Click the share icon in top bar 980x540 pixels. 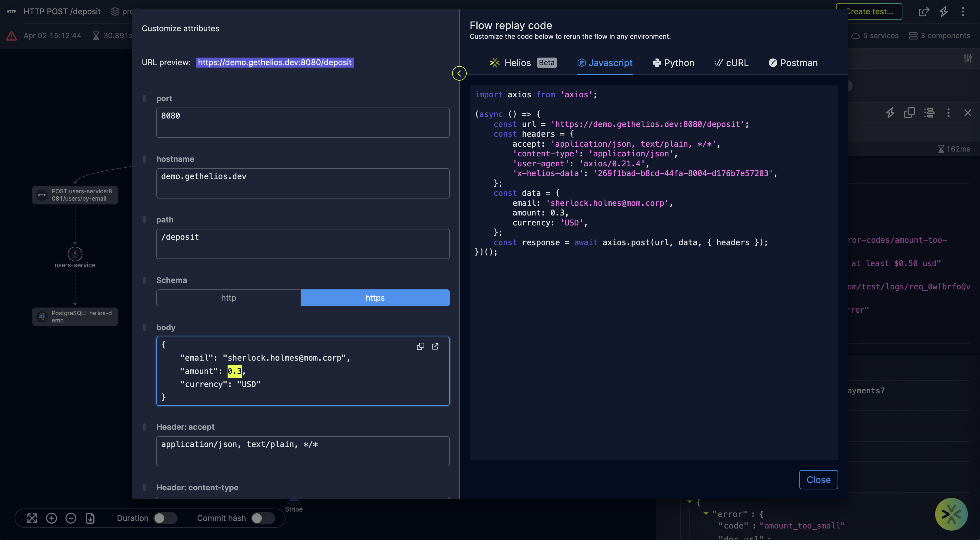(923, 12)
